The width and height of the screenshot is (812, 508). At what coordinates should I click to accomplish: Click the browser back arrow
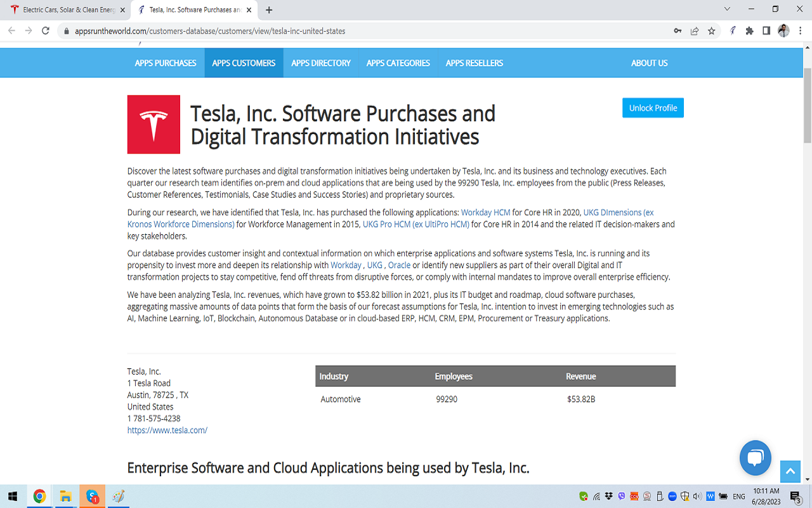click(x=11, y=30)
